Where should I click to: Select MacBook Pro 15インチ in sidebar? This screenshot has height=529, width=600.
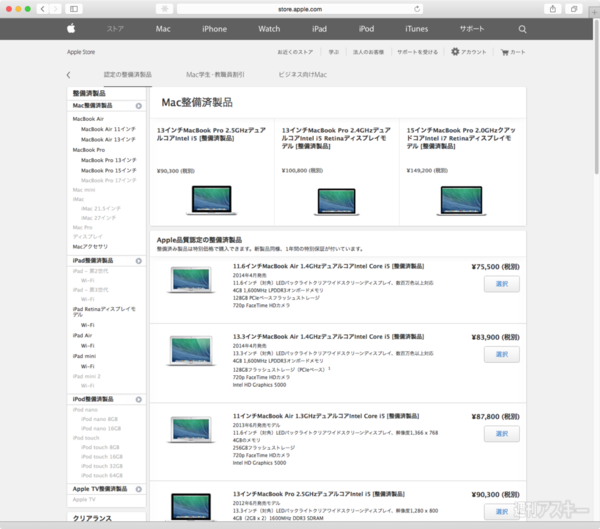tap(109, 171)
